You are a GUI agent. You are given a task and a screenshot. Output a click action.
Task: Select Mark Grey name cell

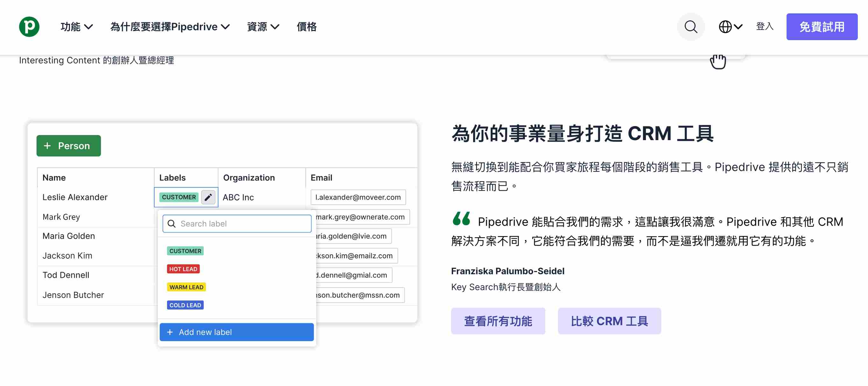click(61, 217)
